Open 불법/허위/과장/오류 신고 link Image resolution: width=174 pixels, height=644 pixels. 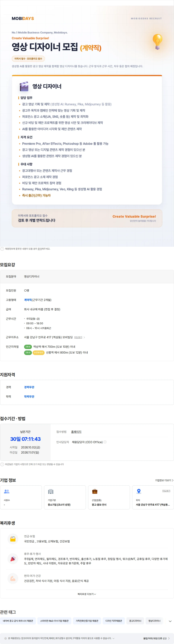(156, 638)
